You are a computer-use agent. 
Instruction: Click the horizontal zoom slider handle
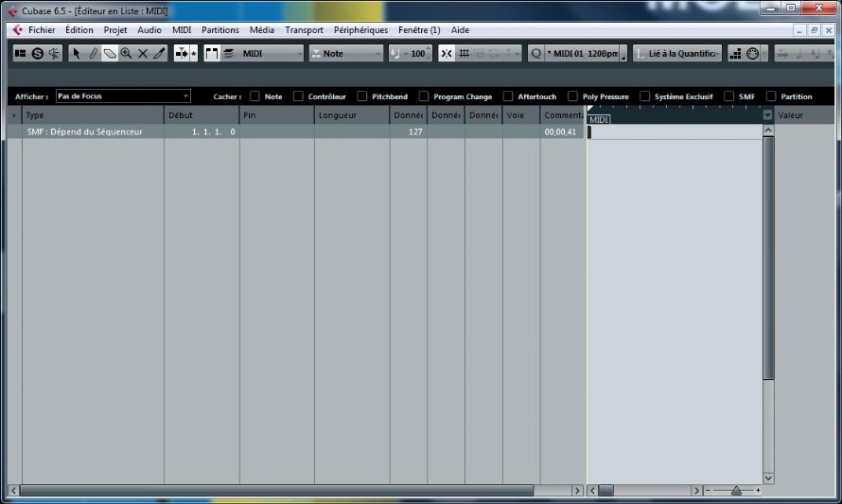[x=736, y=490]
